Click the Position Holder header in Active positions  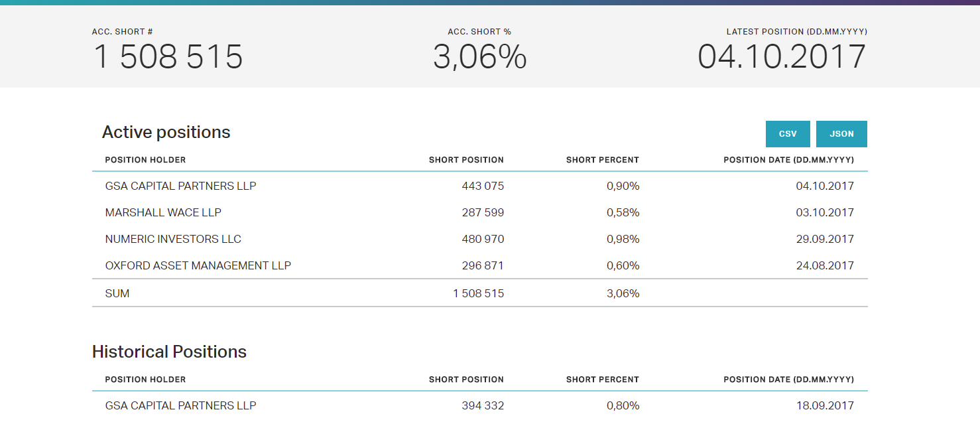(145, 160)
